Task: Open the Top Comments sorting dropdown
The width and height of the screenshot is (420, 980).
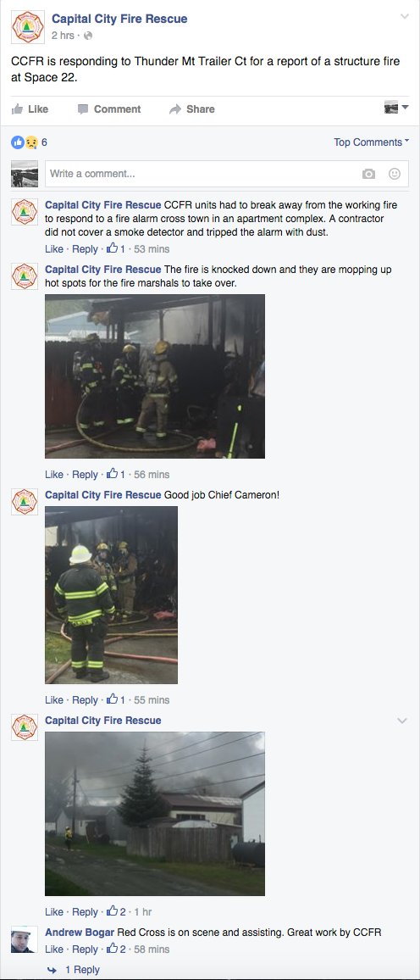Action: pyautogui.click(x=372, y=142)
